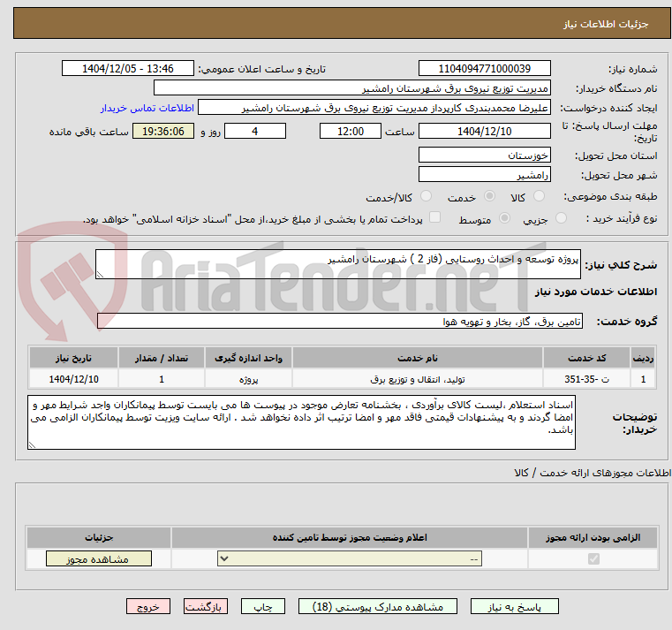Click the کد خدمت column header
This screenshot has height=630, width=672.
(x=586, y=358)
